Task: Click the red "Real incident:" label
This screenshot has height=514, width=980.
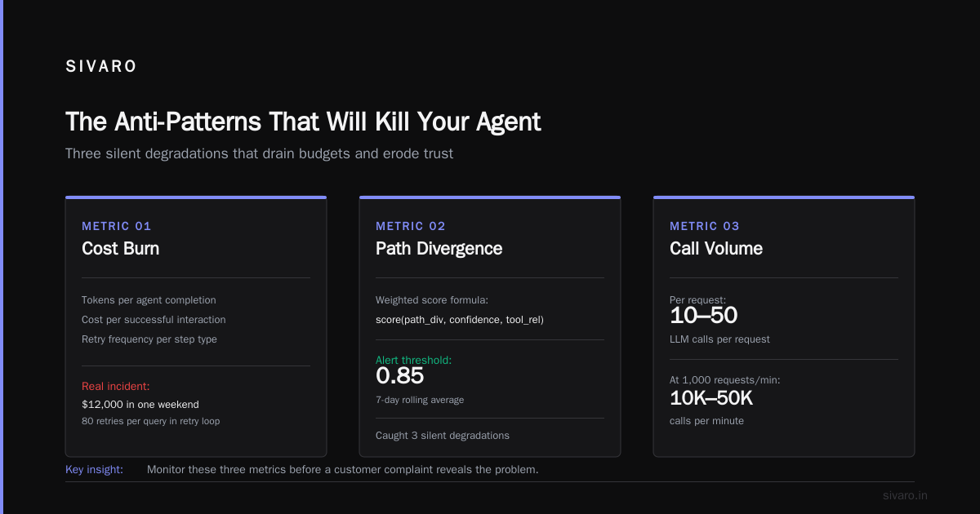Action: pos(116,386)
